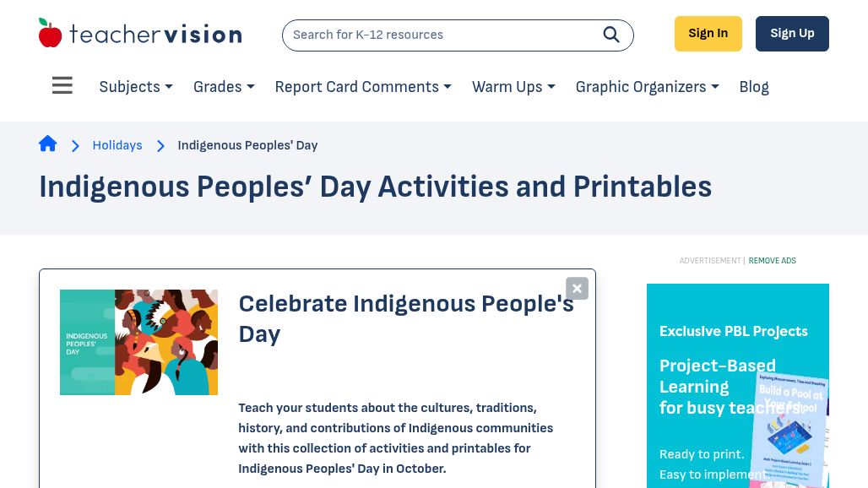Expand the Grades dropdown menu
The height and width of the screenshot is (488, 868).
click(x=224, y=87)
